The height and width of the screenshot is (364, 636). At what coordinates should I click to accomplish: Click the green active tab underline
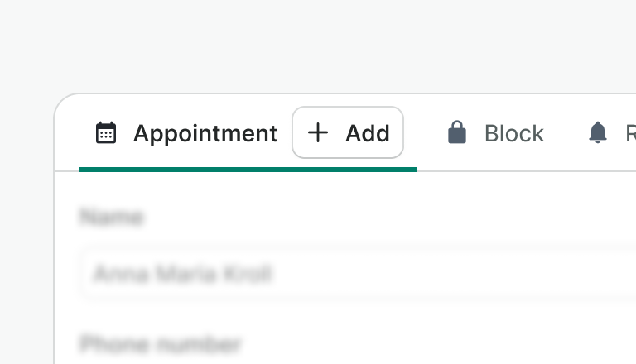click(x=248, y=169)
